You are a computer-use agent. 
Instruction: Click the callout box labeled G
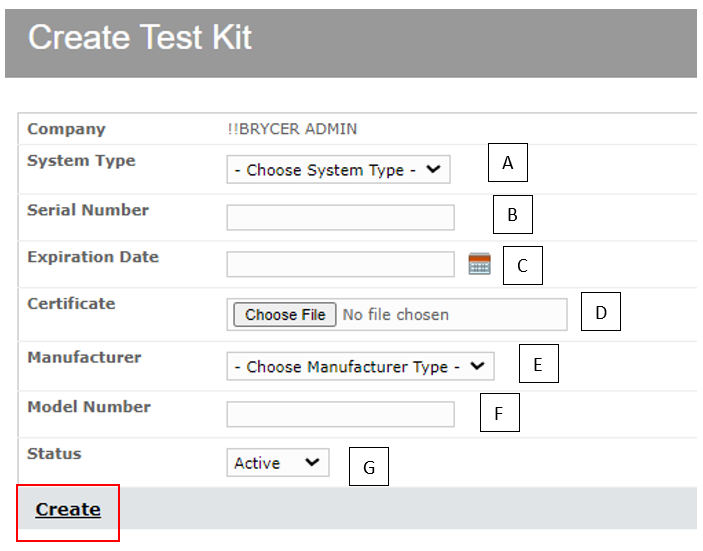pos(369,467)
